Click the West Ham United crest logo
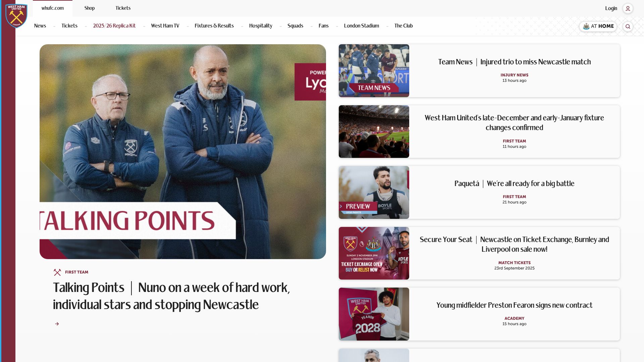 [x=16, y=16]
